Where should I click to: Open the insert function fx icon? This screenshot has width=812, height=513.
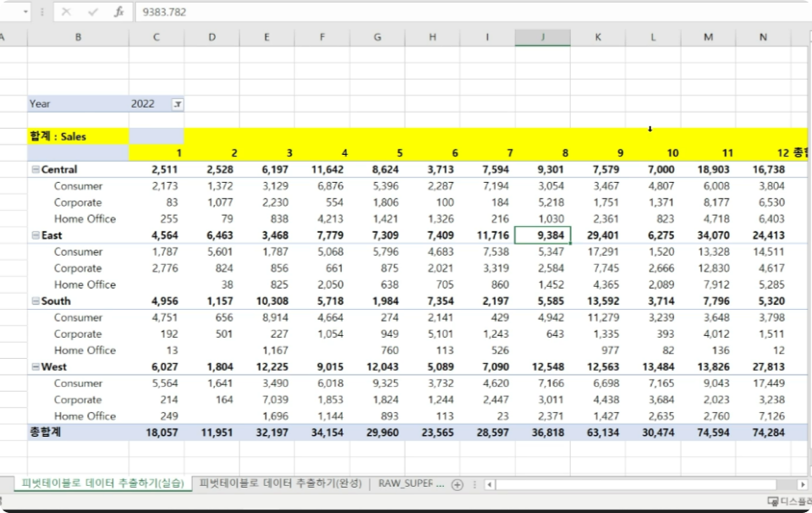119,12
